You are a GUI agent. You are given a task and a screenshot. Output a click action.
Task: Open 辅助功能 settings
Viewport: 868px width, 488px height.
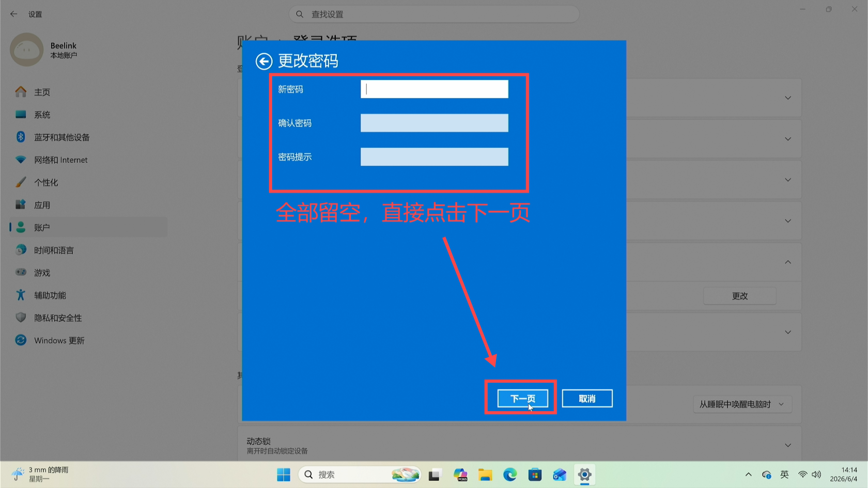[88, 295]
